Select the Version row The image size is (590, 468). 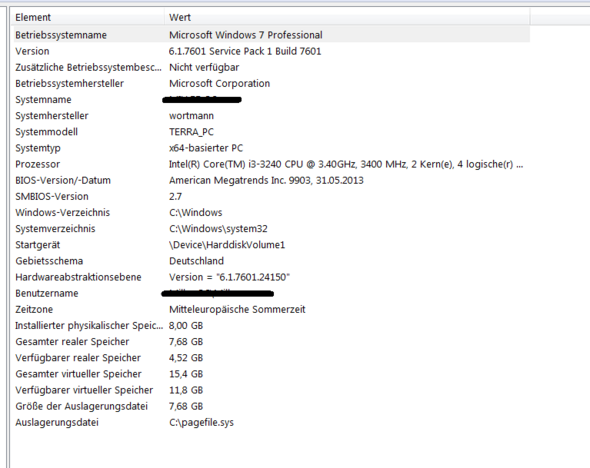pos(271,51)
